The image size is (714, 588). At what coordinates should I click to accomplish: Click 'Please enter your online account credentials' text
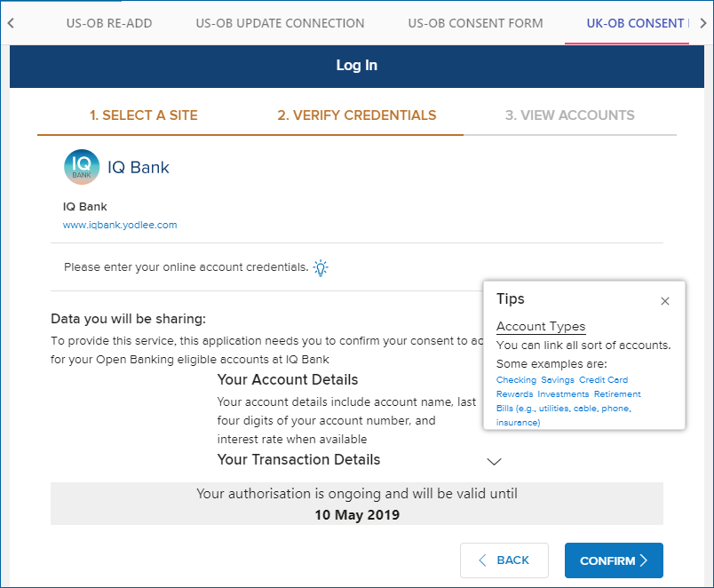pos(186,266)
